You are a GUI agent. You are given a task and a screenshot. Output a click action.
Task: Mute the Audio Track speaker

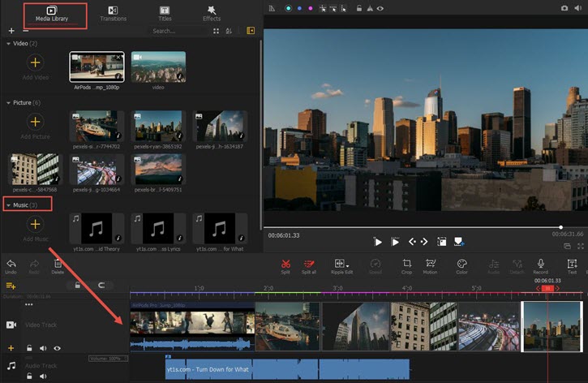pyautogui.click(x=42, y=377)
